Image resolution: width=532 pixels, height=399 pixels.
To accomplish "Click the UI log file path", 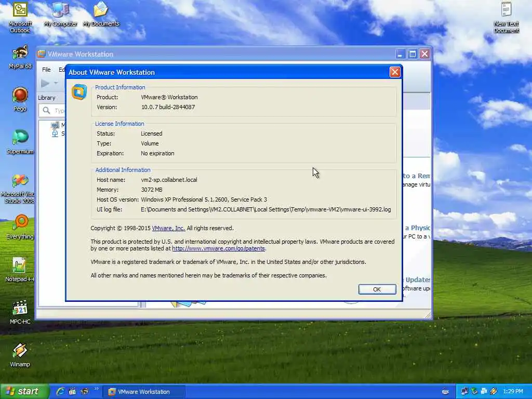I will pyautogui.click(x=265, y=210).
